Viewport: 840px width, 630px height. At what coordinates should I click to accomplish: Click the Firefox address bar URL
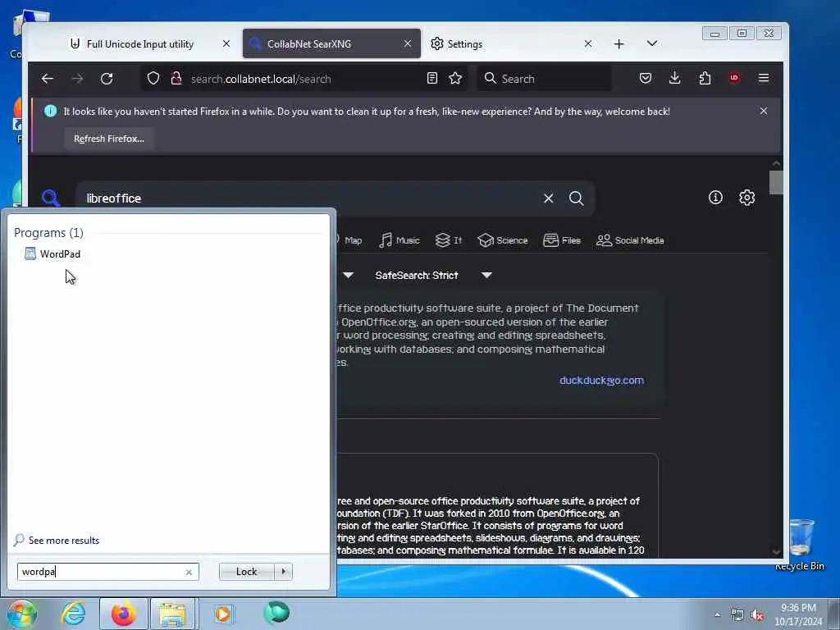261,79
